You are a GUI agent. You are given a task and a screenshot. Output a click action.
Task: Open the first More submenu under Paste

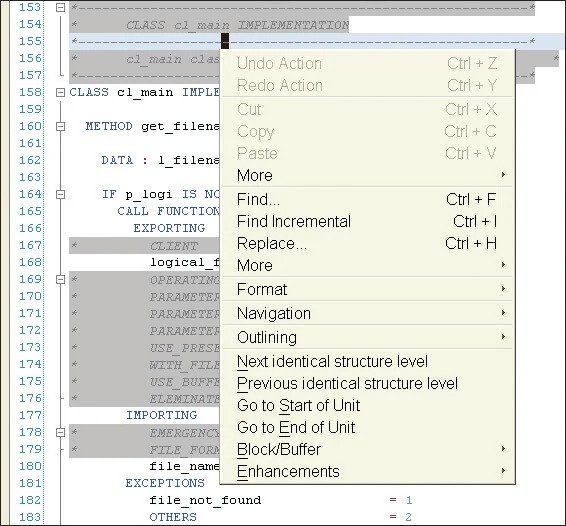(x=367, y=175)
